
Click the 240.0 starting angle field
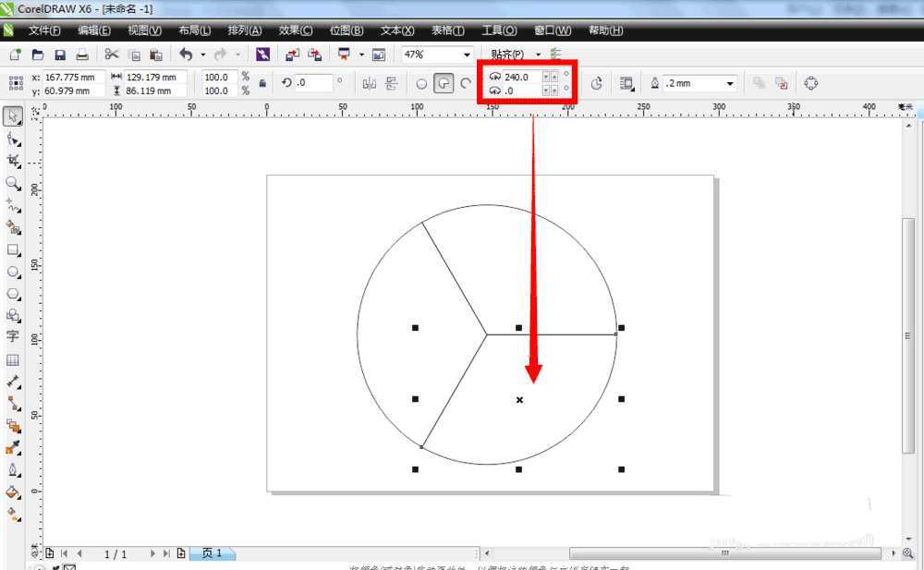(x=521, y=77)
